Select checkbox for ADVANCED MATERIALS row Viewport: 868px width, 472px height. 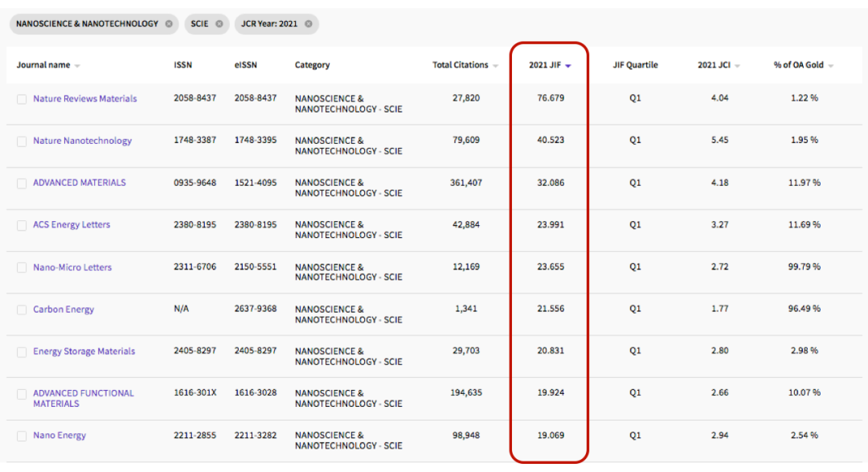click(x=22, y=183)
